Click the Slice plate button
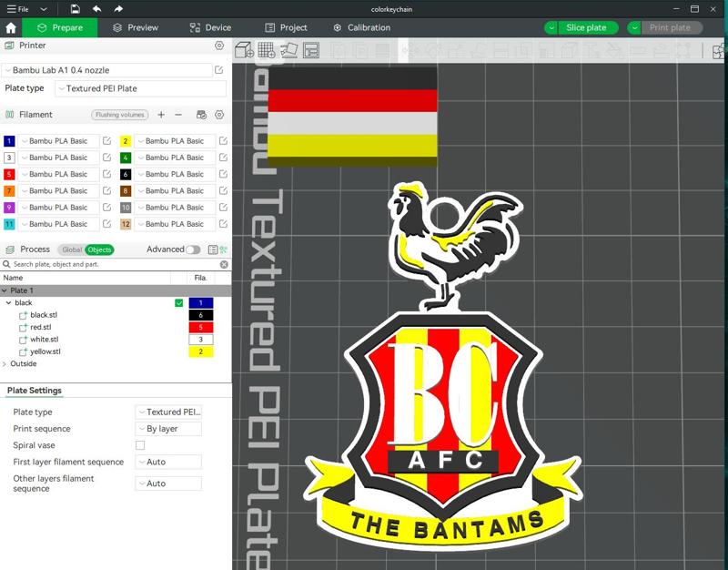The height and width of the screenshot is (570, 728). 586,28
